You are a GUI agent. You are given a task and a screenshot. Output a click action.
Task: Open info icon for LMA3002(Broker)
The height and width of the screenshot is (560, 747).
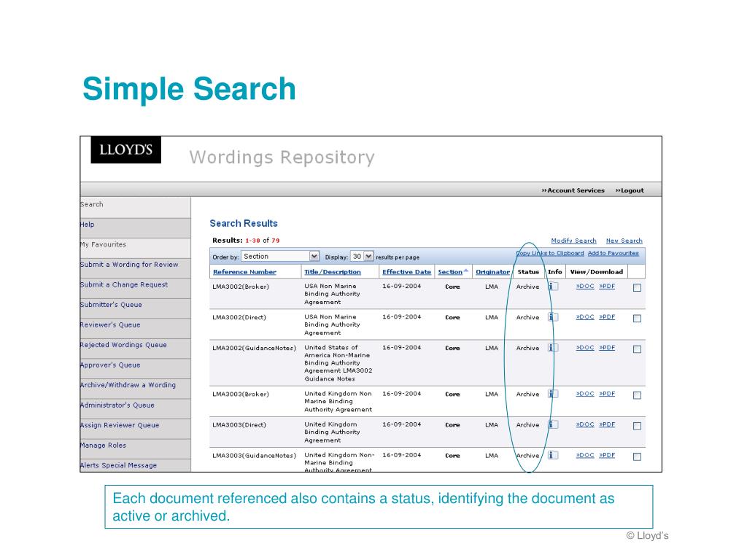point(553,286)
